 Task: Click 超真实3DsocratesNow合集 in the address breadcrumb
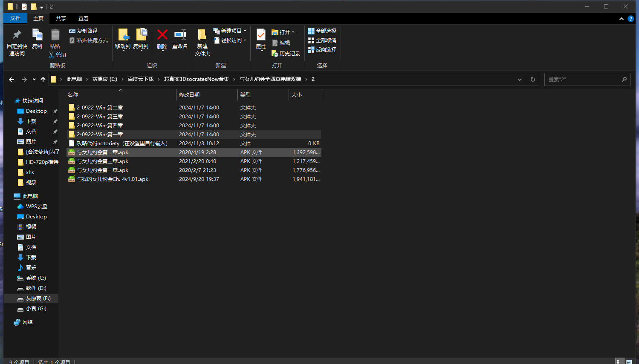click(x=197, y=79)
